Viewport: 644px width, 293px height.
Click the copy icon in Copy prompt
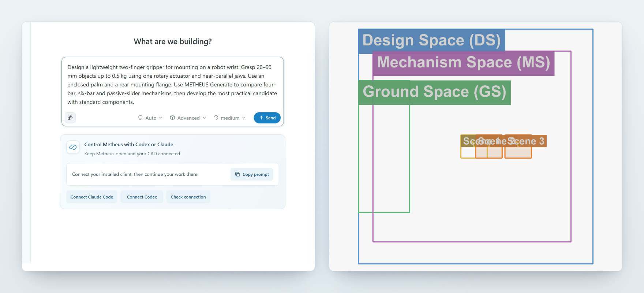click(237, 174)
